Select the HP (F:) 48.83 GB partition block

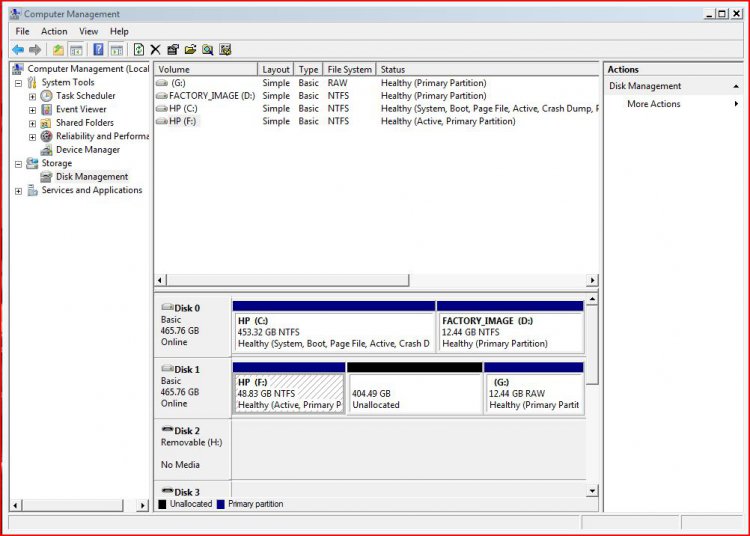pos(288,388)
